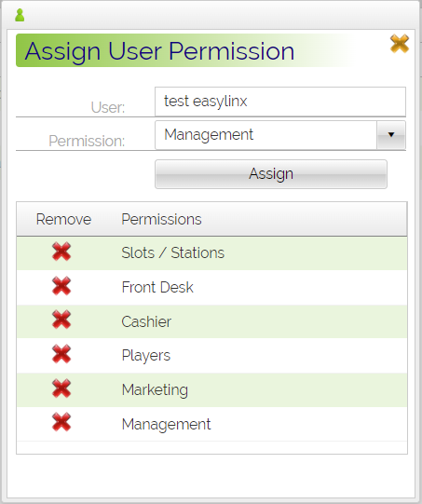Remove the Cashier permission

tap(61, 320)
